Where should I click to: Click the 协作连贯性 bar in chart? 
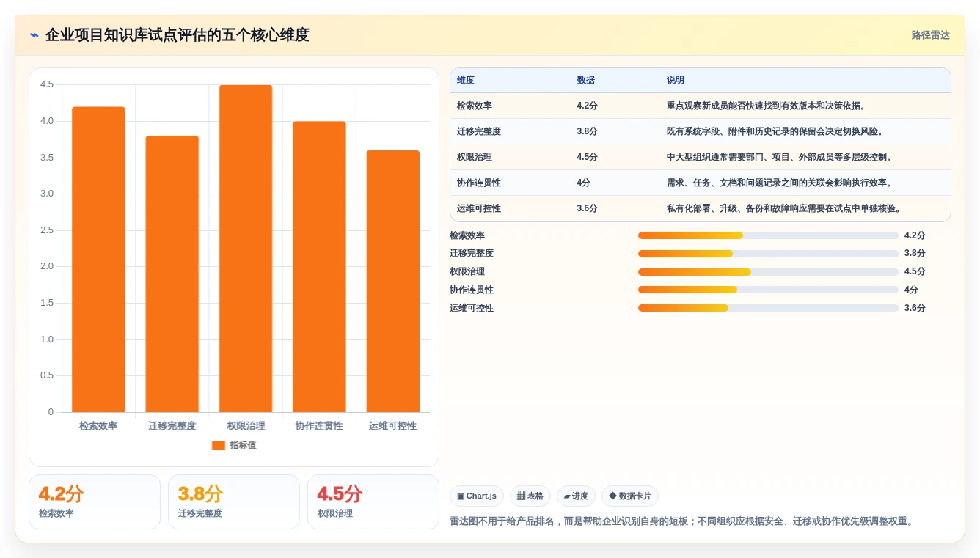(319, 267)
